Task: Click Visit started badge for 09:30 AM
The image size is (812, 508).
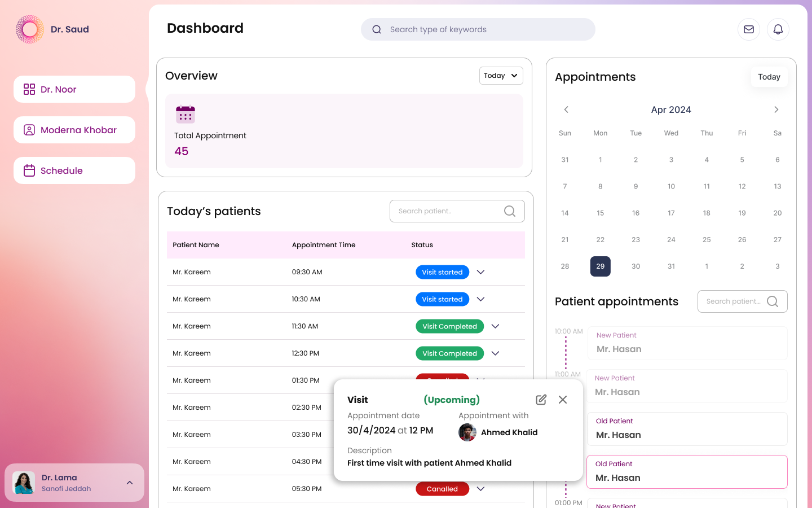Action: [442, 272]
